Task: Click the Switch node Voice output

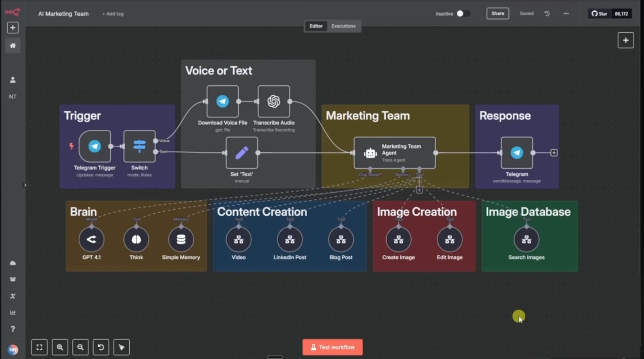Action: (x=155, y=140)
